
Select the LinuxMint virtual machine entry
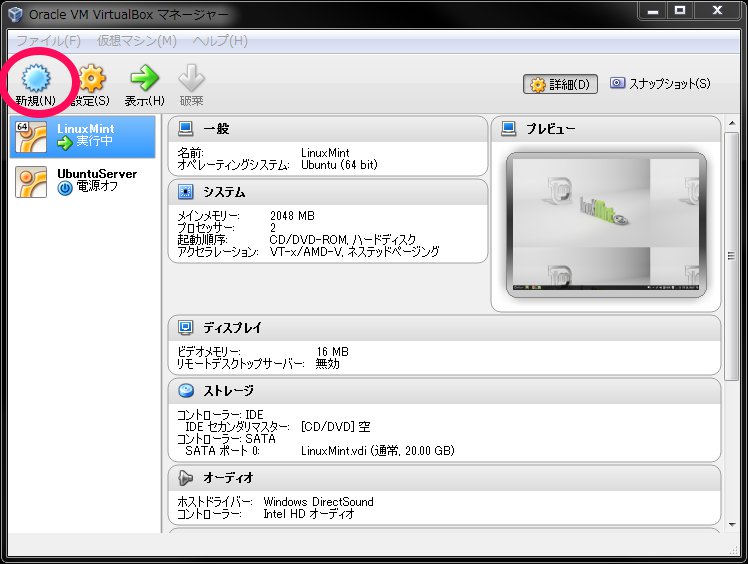(83, 136)
